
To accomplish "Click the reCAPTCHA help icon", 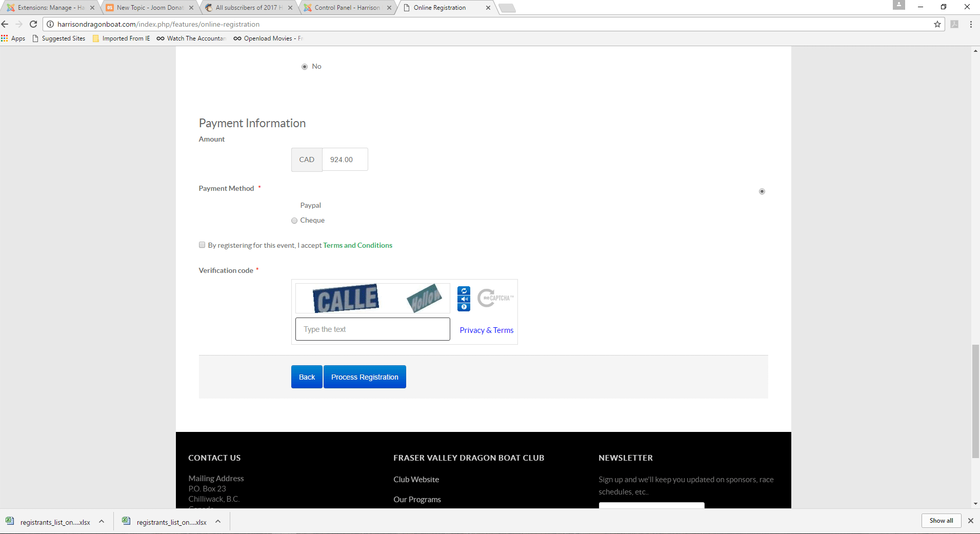I will pos(464,307).
